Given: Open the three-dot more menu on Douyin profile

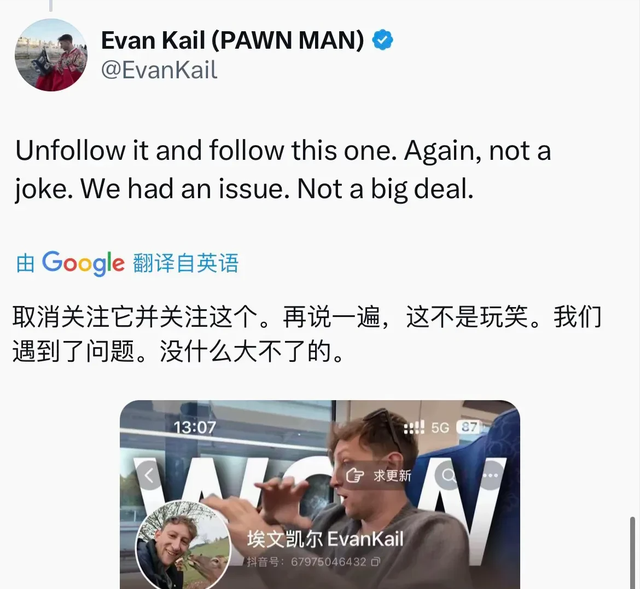Looking at the screenshot, I should [x=490, y=476].
